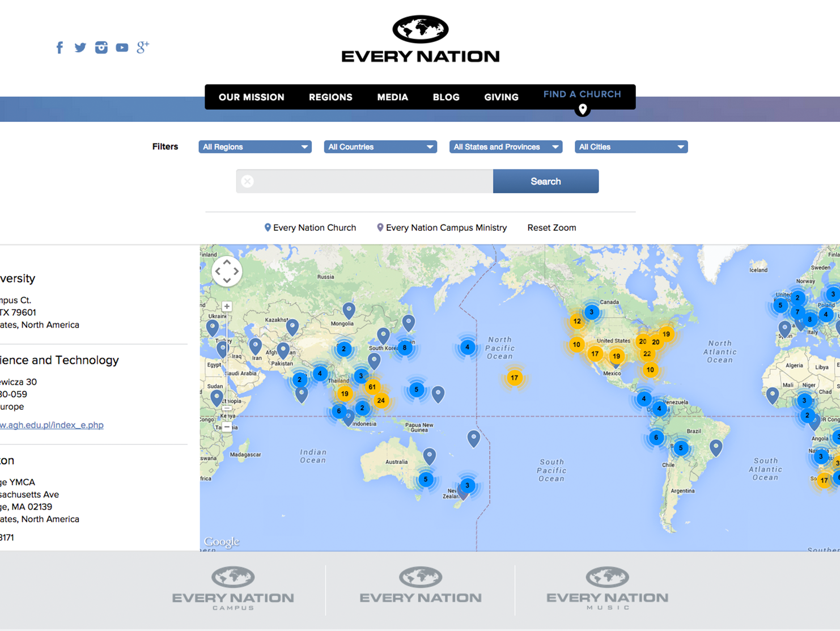Click the Google logo on the map
Screen dimensions: 840x631
point(221,542)
